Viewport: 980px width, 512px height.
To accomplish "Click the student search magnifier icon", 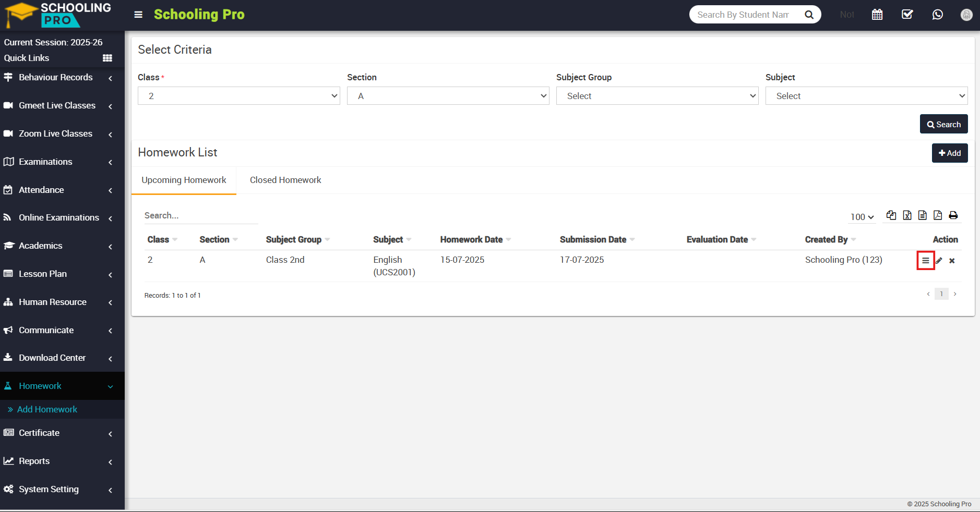I will pyautogui.click(x=809, y=15).
